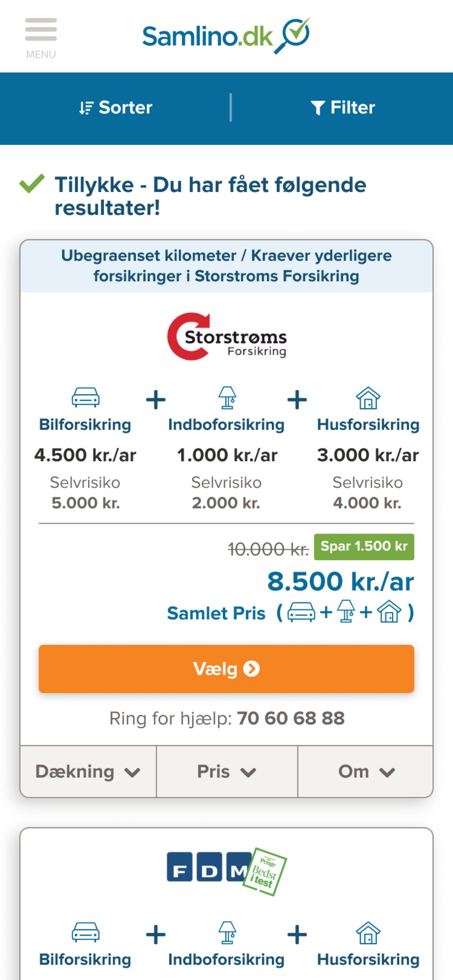The image size is (453, 980).
Task: Click the Samlet Pris label
Action: (x=216, y=613)
